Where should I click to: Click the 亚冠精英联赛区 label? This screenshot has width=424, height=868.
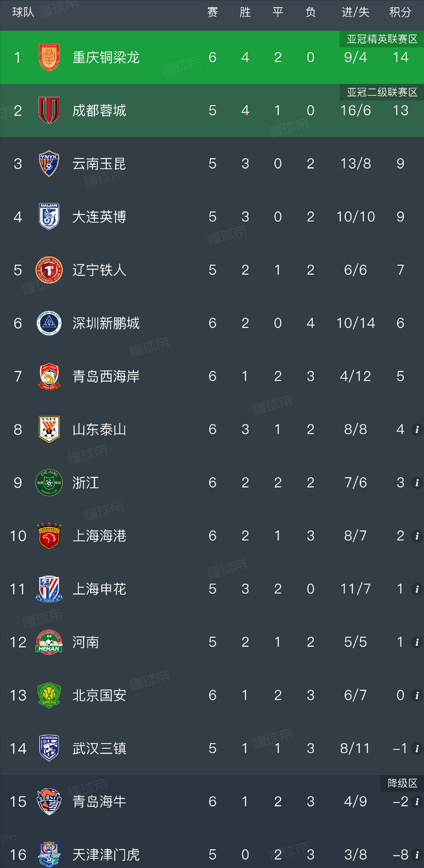(382, 39)
